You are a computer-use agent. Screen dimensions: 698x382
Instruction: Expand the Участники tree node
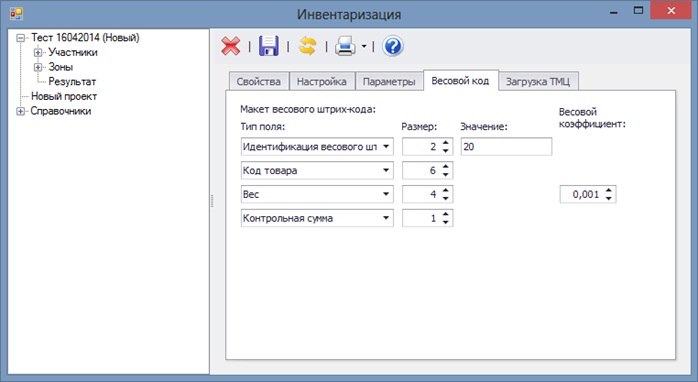38,53
